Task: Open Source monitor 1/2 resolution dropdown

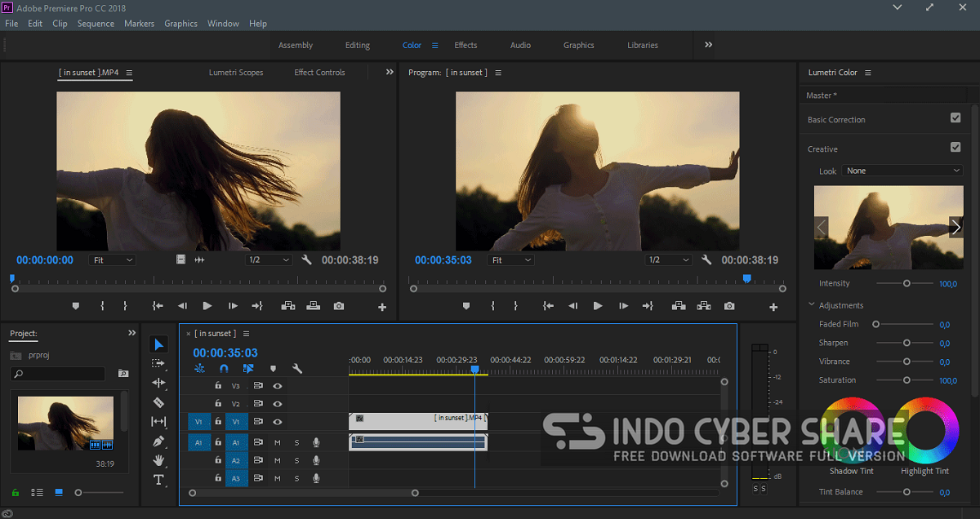Action: (269, 259)
